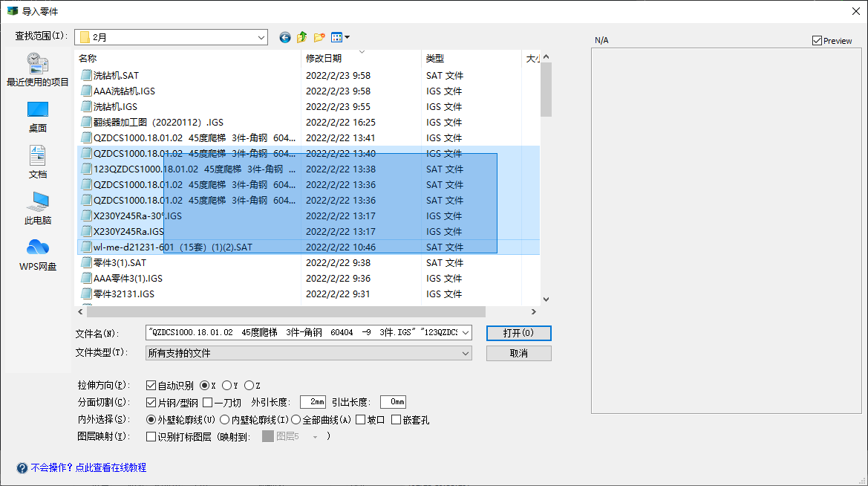Viewport: 868px width, 486px height.
Task: Expand the 查找范围 folder dropdown
Action: [x=261, y=37]
